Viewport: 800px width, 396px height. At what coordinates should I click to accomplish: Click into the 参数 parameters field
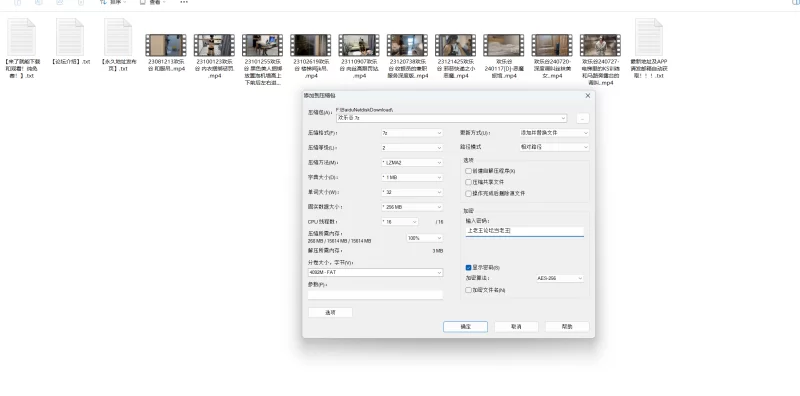point(376,294)
